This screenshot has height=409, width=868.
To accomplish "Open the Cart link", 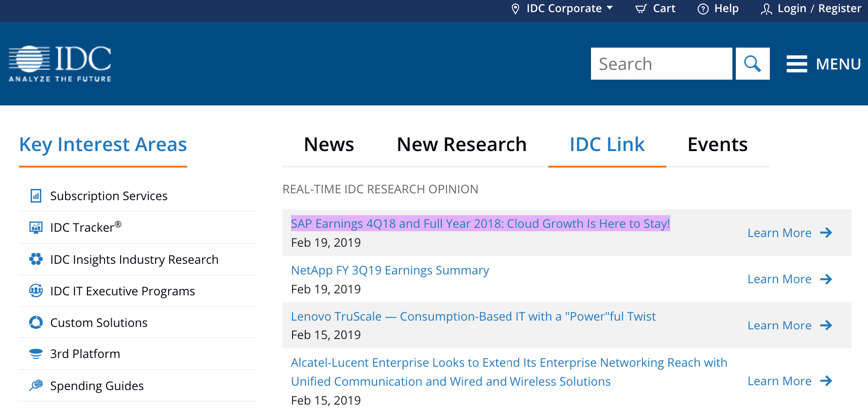I will (x=664, y=9).
